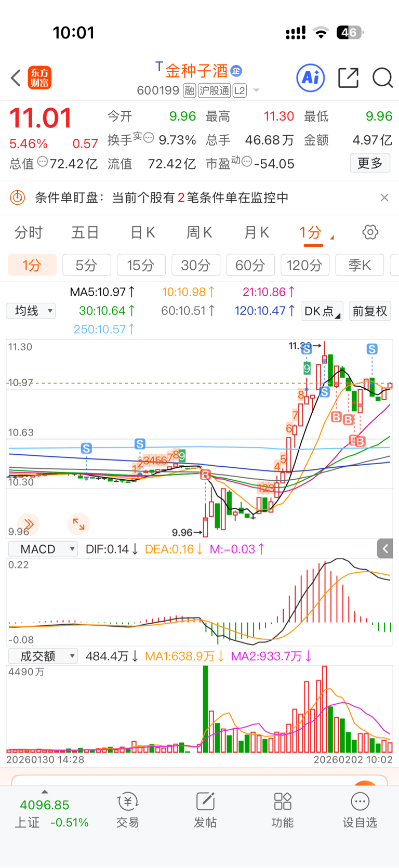Tap the 11.30 high marker on chart
The height and width of the screenshot is (868, 399).
tap(305, 346)
